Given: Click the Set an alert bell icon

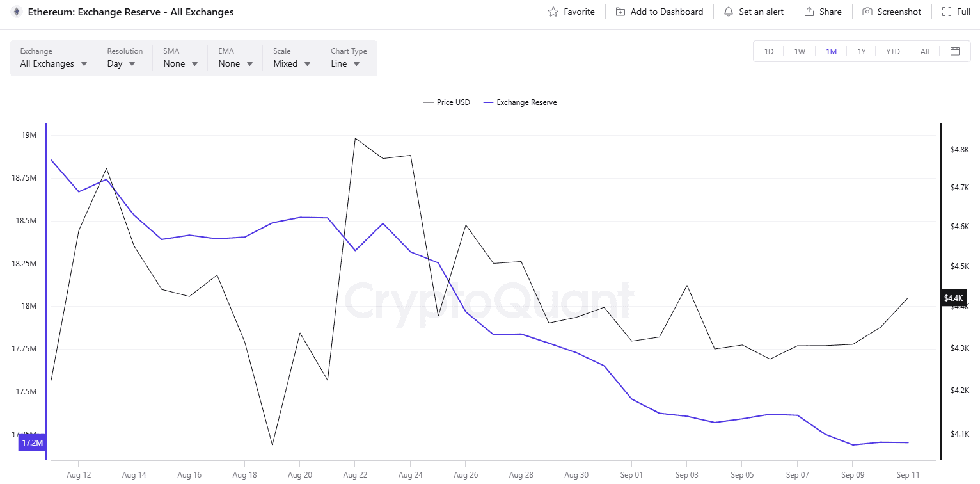Looking at the screenshot, I should 729,12.
